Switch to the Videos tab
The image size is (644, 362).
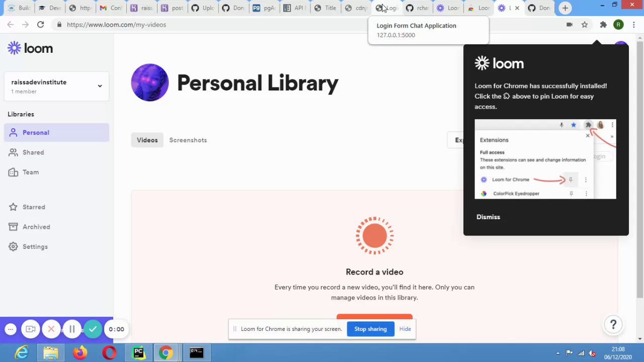[x=147, y=140]
